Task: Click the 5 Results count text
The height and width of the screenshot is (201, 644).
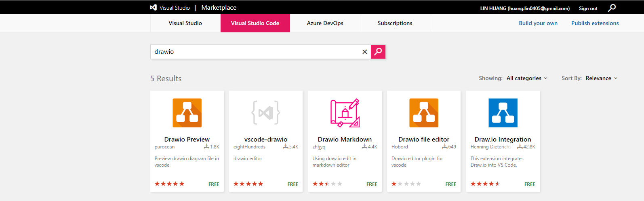Action: [166, 78]
